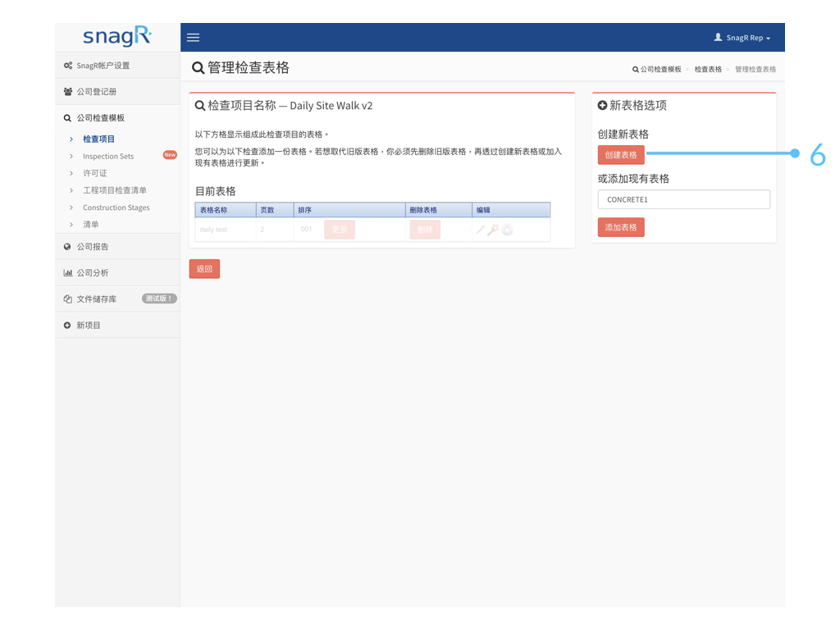Click the CONCRETE1 existing form field
The height and width of the screenshot is (630, 840).
684,199
